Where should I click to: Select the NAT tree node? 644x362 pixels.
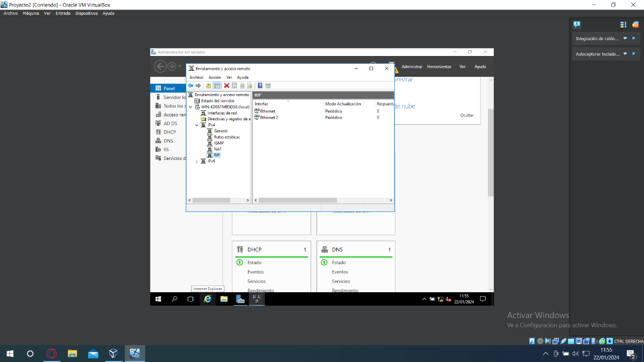click(218, 149)
